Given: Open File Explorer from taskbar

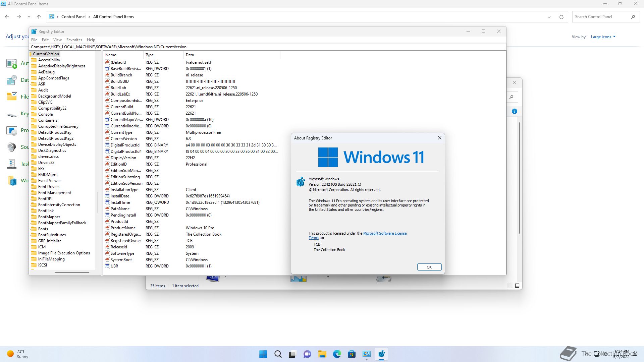Looking at the screenshot, I should tap(322, 354).
